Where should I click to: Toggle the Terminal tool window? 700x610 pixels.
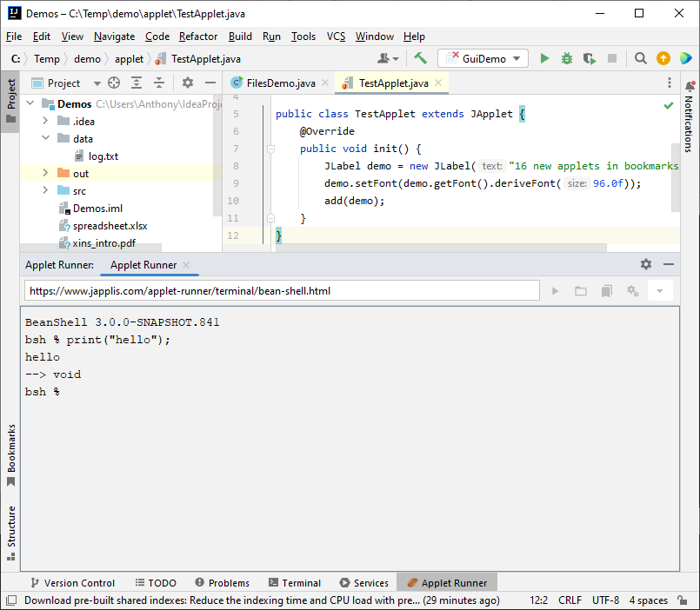[295, 583]
